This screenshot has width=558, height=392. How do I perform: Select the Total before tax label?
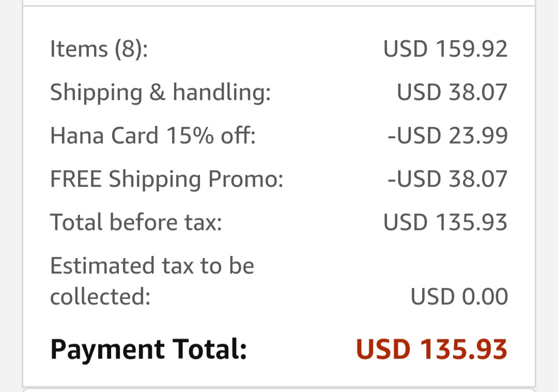[135, 223]
